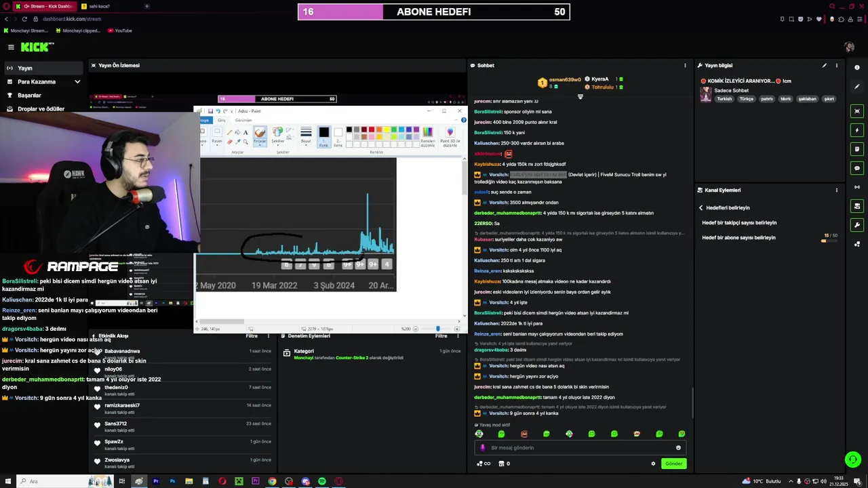Viewport: 868px width, 488px height.
Task: Click the Gönder send button
Action: click(673, 464)
